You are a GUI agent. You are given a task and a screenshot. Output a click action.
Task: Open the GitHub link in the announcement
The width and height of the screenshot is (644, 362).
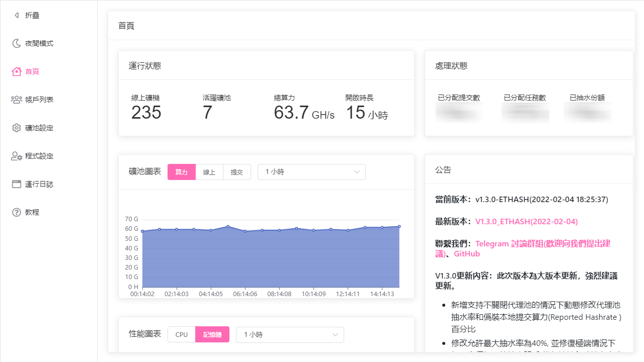click(466, 253)
